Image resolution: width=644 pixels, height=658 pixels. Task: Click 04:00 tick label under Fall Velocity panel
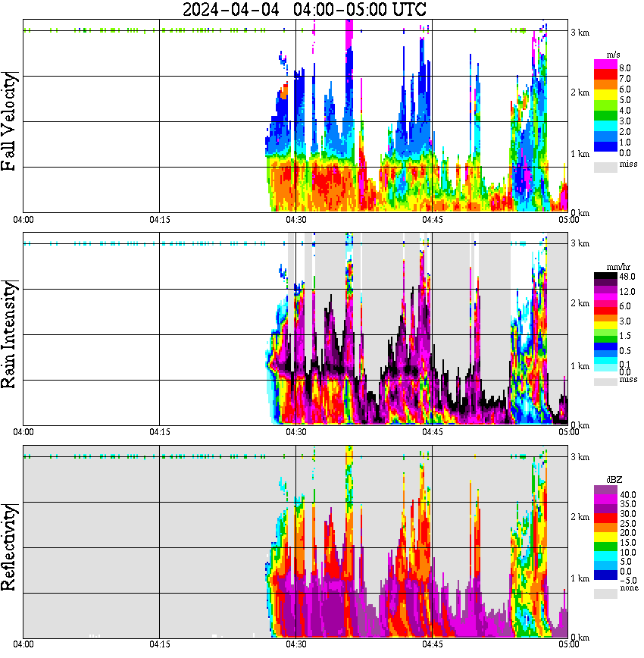(x=23, y=220)
